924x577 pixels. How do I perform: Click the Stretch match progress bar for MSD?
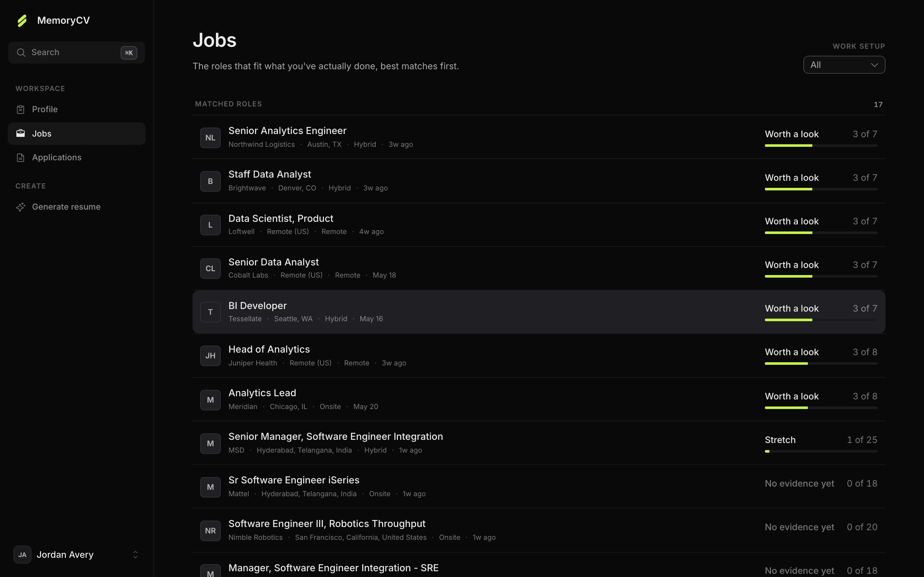click(x=821, y=451)
